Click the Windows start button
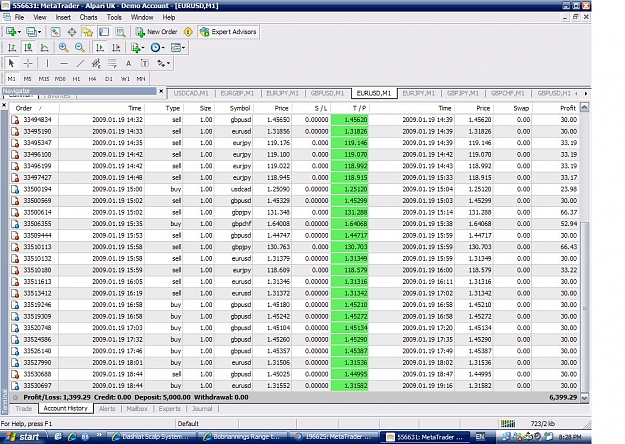Viewport: 625px width, 444px height. [23, 437]
